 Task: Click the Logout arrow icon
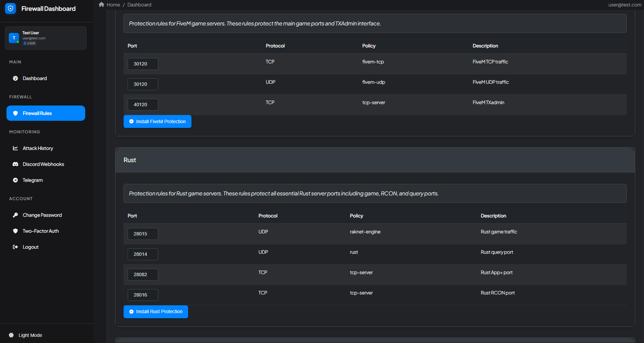[15, 247]
